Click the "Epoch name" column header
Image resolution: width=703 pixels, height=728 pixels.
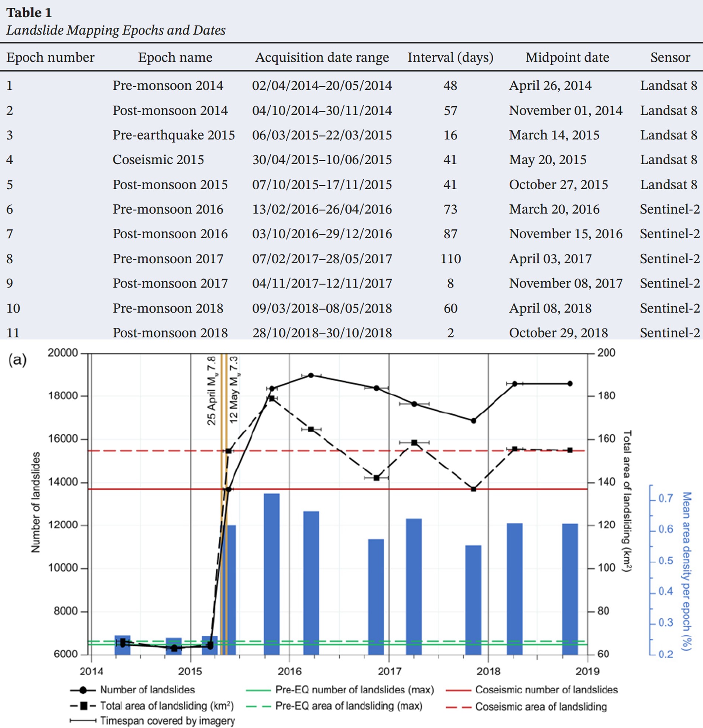(175, 58)
